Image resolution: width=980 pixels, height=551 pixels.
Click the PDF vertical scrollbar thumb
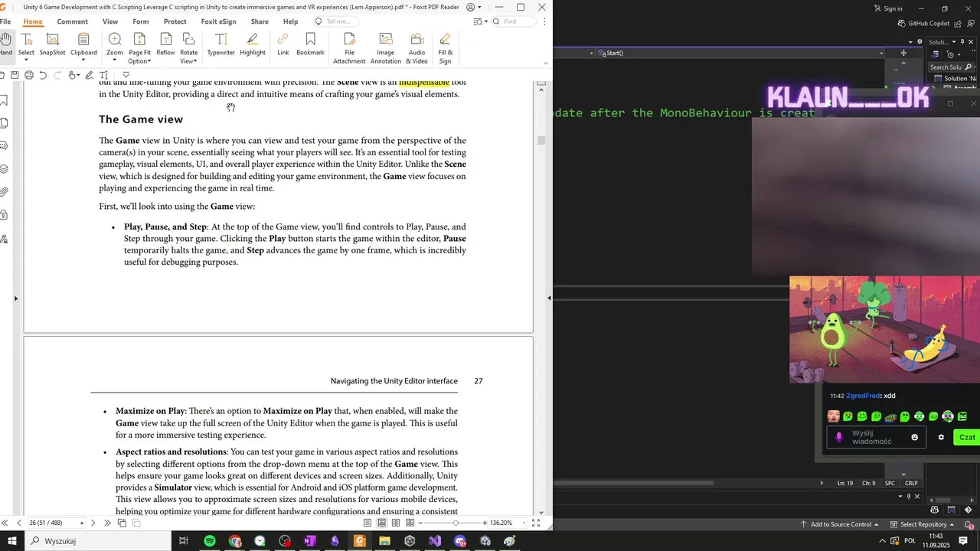(x=541, y=140)
